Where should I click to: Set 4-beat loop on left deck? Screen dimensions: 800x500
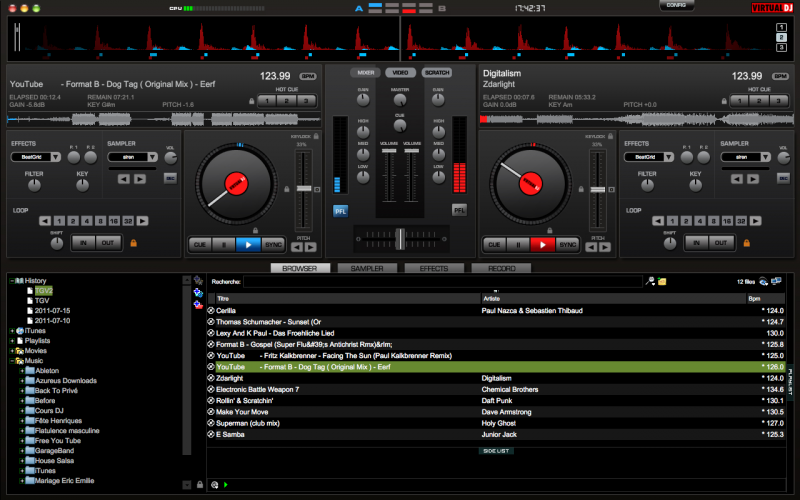pos(86,221)
